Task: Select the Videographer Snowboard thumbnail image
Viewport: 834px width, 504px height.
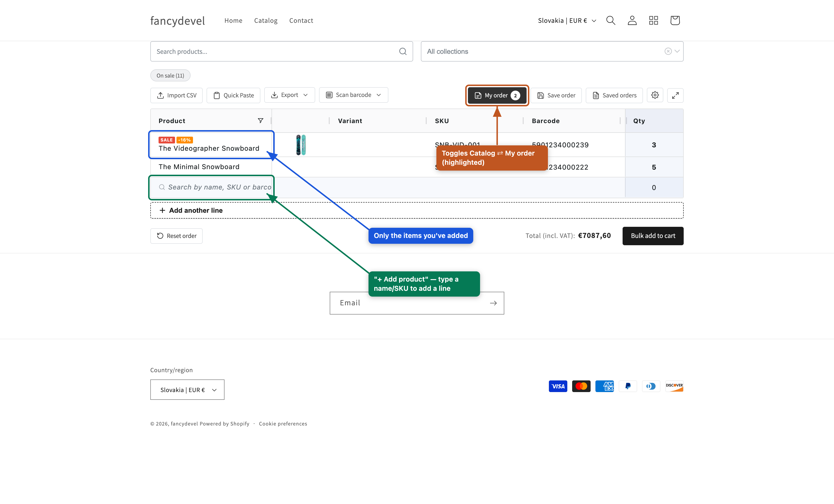Action: 301,145
